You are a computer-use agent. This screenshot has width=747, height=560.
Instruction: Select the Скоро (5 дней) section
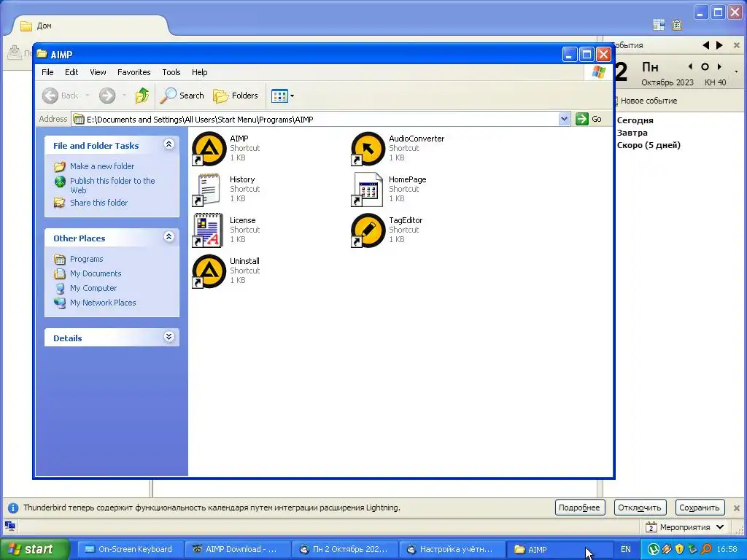(649, 145)
